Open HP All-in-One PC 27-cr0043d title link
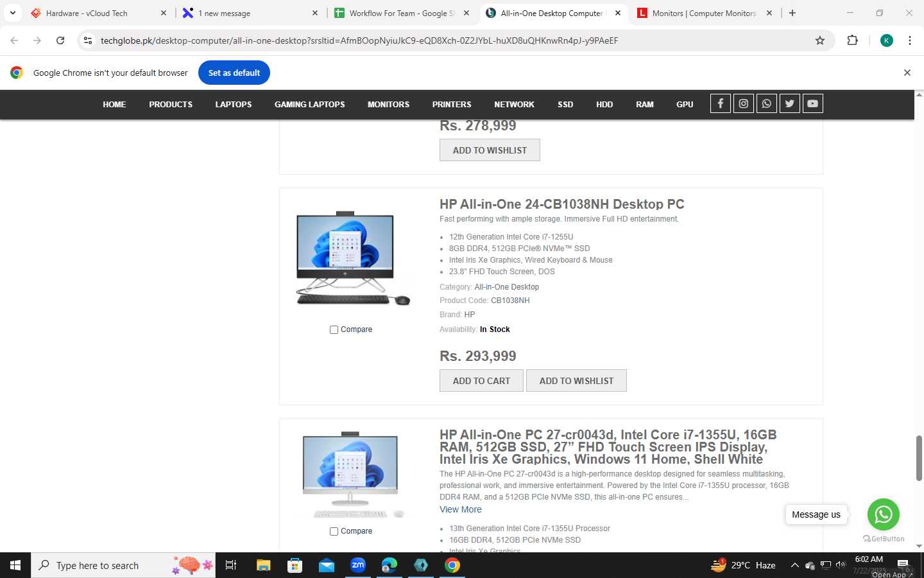This screenshot has height=578, width=924. (608, 447)
